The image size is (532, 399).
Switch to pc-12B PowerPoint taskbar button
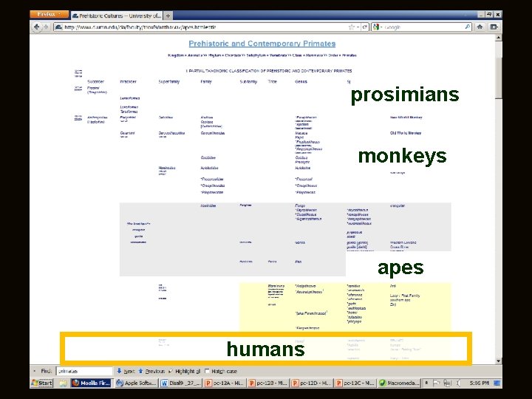pos(269,383)
